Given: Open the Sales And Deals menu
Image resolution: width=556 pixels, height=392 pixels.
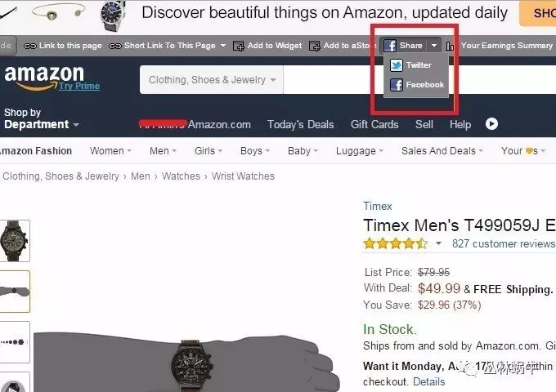Looking at the screenshot, I should [442, 151].
